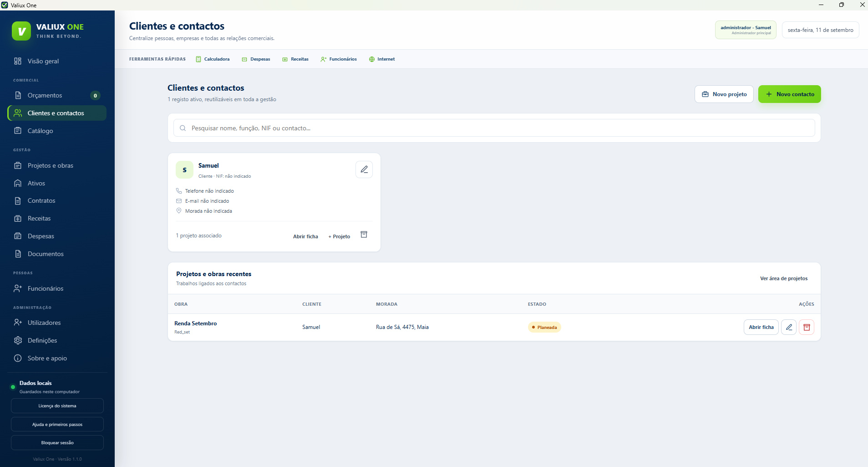Open Licença do sistema
The image size is (868, 467).
pyautogui.click(x=57, y=406)
